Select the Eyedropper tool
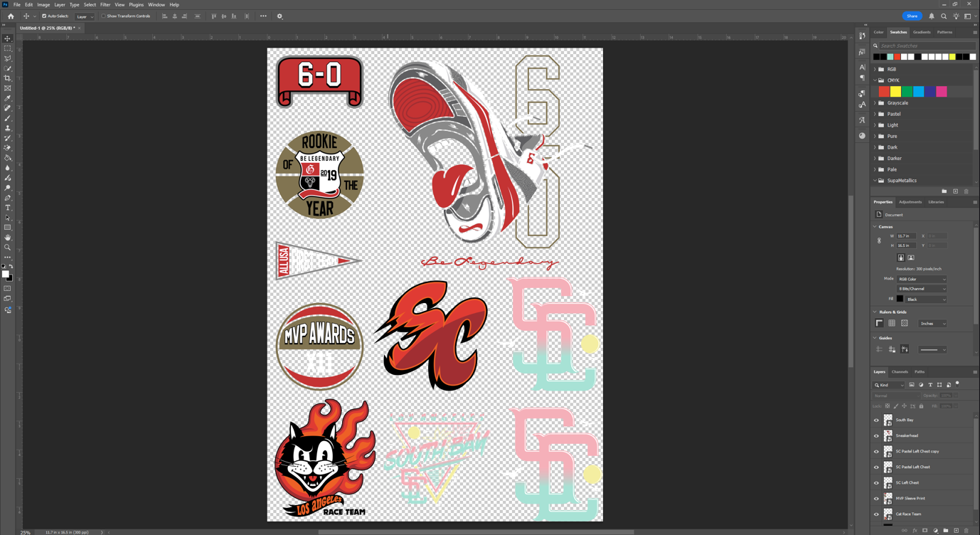Screen dimensions: 980x535 coord(8,98)
